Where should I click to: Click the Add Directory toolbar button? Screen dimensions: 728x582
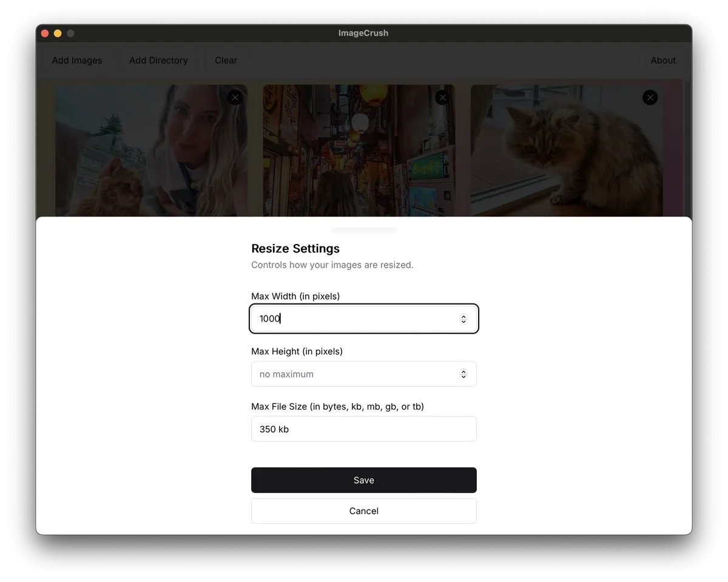click(158, 61)
